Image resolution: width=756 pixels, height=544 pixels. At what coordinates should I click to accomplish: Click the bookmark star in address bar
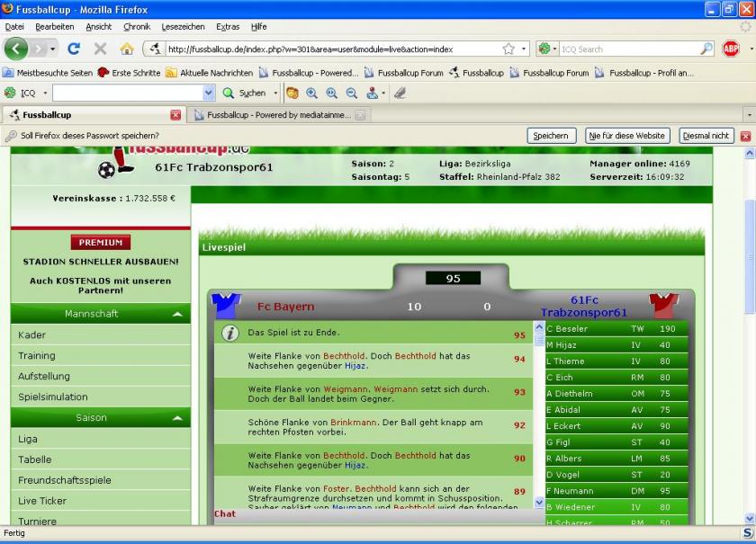click(508, 49)
